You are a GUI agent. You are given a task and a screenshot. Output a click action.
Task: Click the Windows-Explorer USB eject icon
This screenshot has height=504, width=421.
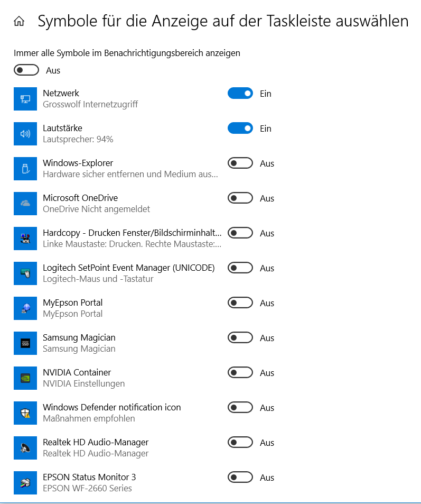25,169
